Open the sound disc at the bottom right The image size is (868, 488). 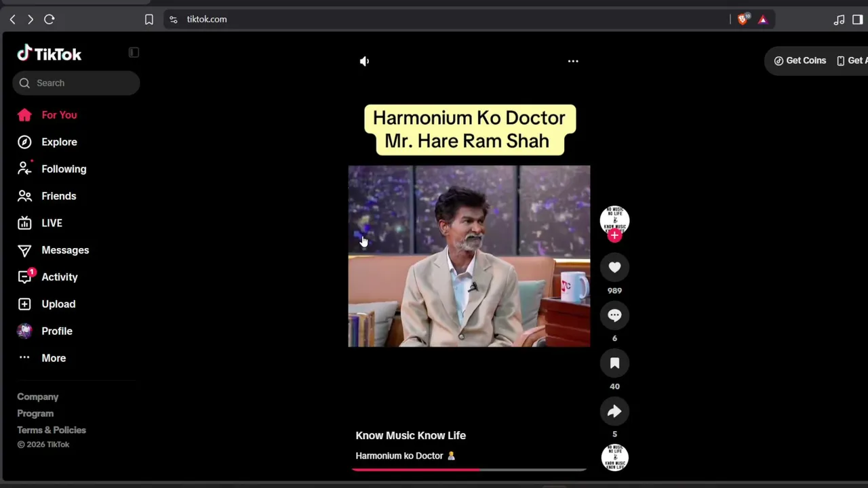[x=614, y=457]
